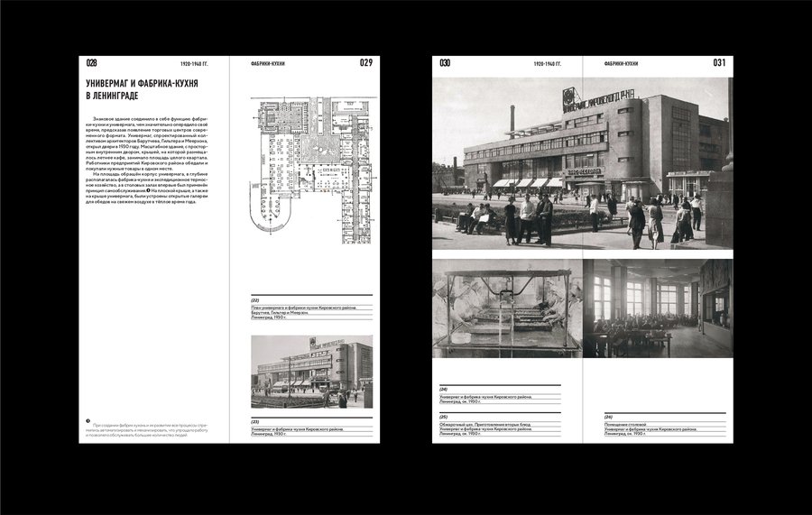The image size is (812, 515).
Task: Click caption line 'Помещение столовой'
Action: [x=625, y=425]
